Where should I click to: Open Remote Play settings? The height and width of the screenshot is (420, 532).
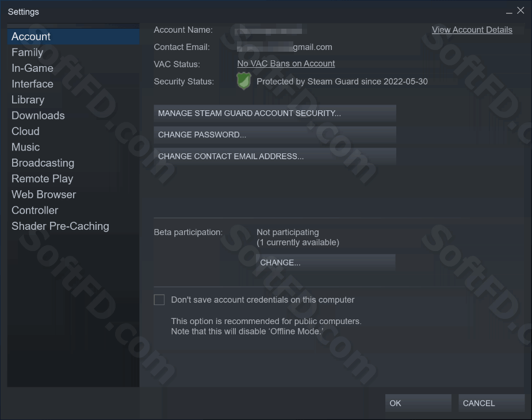point(73,179)
